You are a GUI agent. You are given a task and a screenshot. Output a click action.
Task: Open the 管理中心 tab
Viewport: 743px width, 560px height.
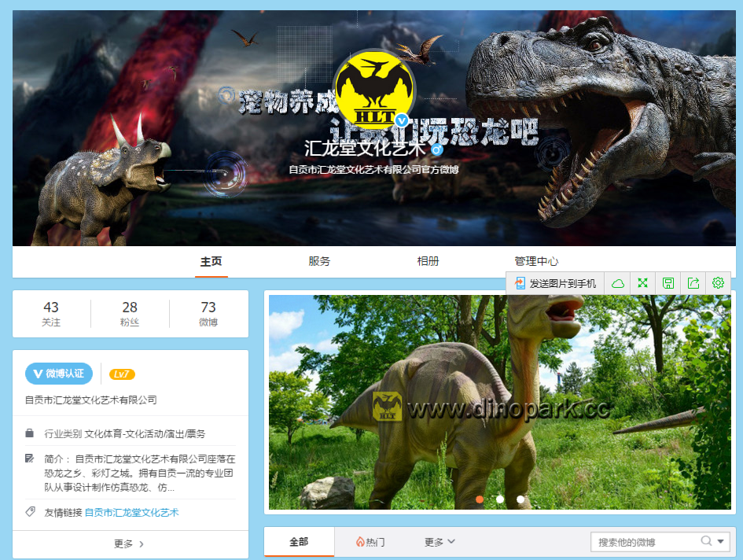[x=536, y=262]
